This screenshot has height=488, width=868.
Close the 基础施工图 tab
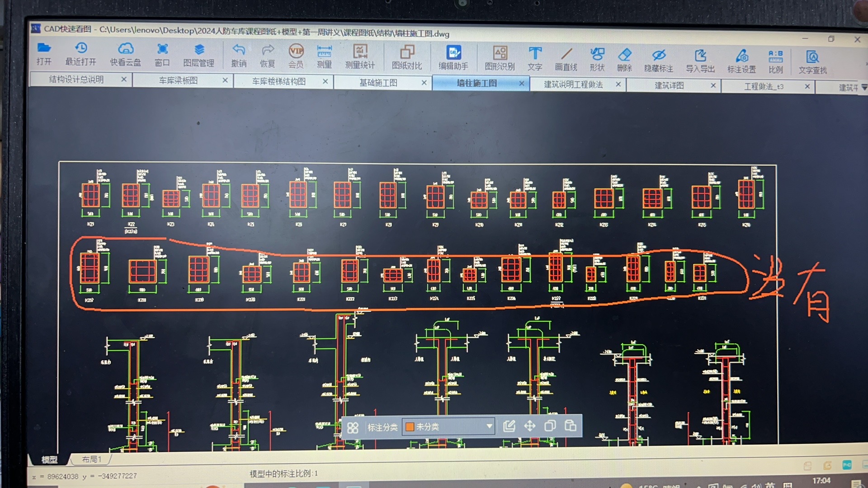[x=424, y=82]
